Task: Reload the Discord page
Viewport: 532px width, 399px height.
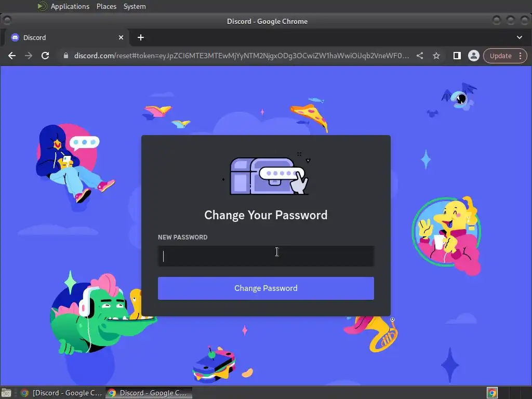Action: pyautogui.click(x=45, y=56)
